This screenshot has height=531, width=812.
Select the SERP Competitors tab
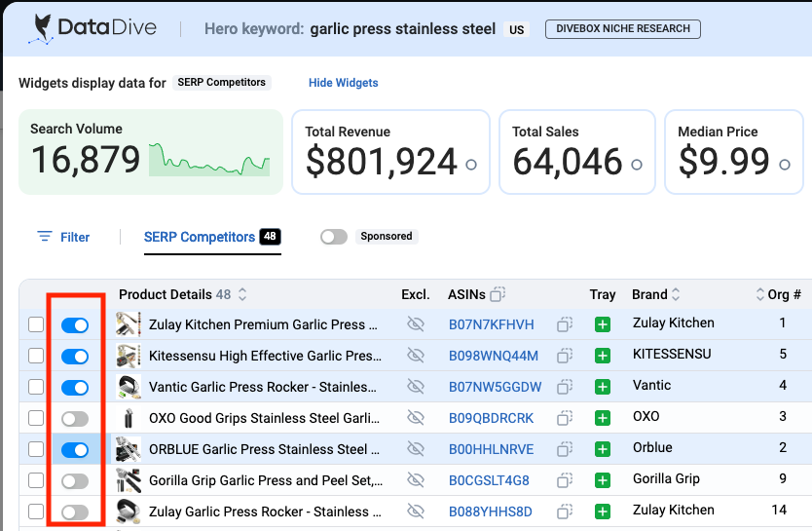[212, 238]
